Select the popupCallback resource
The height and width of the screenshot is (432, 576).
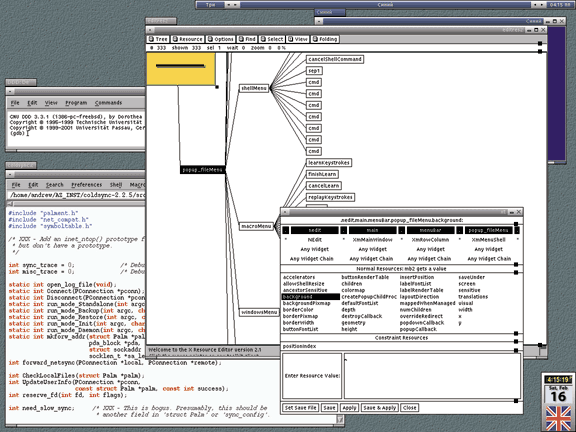418,330
